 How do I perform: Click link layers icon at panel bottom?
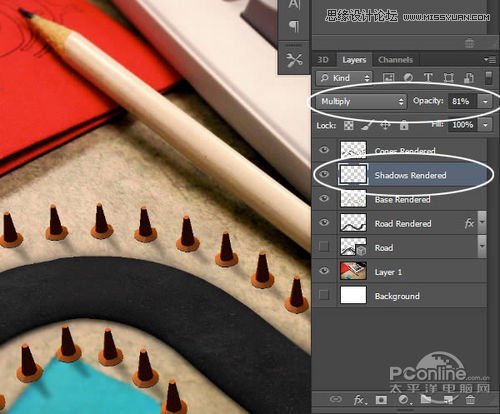[335, 399]
